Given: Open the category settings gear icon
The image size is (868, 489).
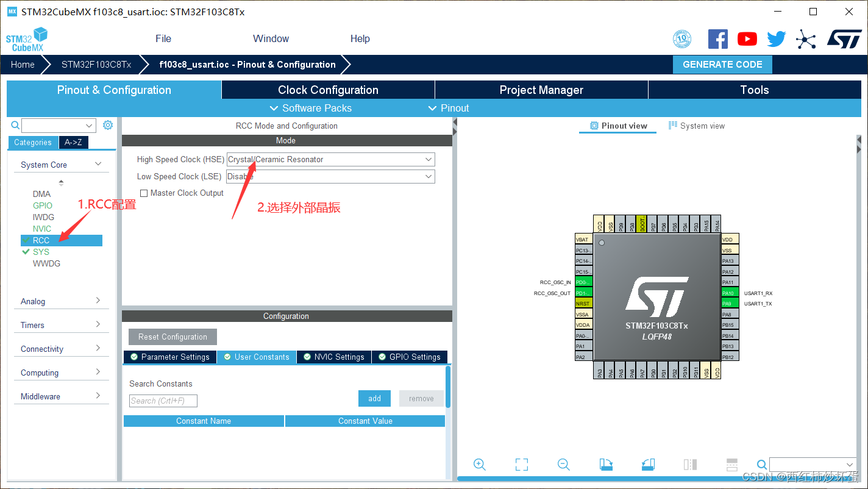Looking at the screenshot, I should (x=108, y=125).
